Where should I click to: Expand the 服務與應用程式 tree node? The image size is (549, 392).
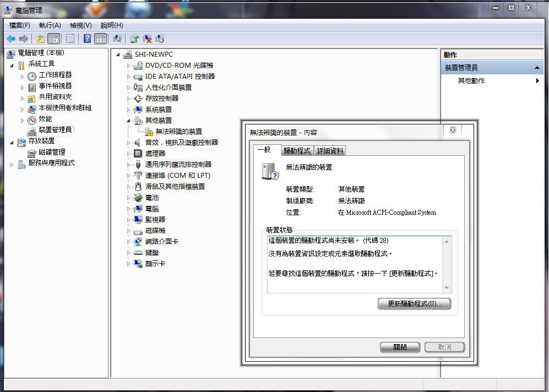point(12,165)
